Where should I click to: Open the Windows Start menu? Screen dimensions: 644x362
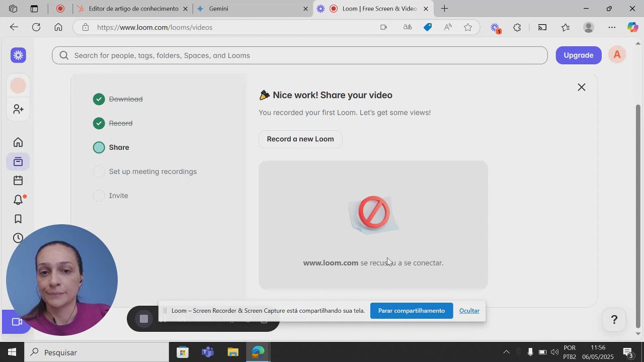(12, 352)
